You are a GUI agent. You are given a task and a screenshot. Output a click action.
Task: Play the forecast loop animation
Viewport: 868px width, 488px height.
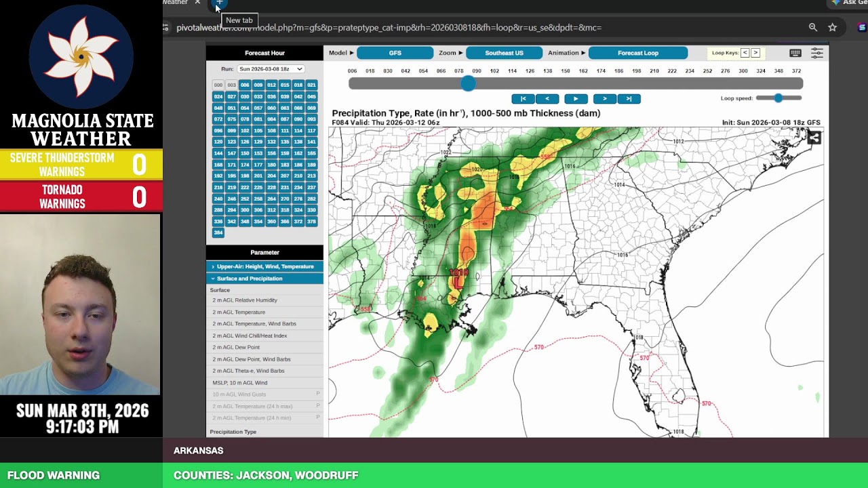click(576, 99)
